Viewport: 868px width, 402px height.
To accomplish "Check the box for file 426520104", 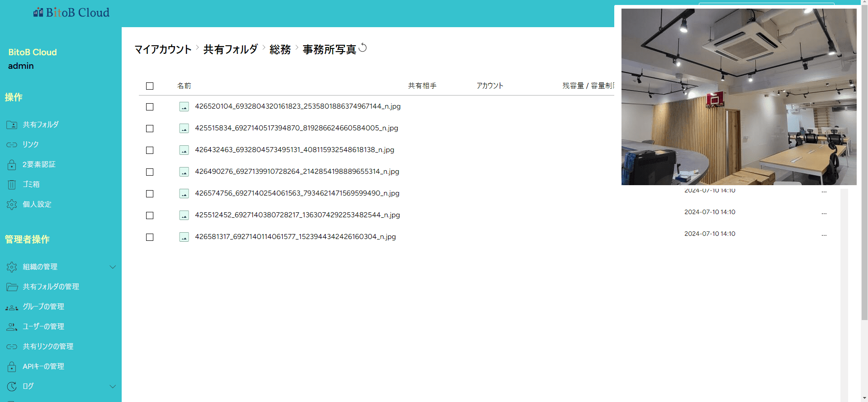I will coord(150,107).
